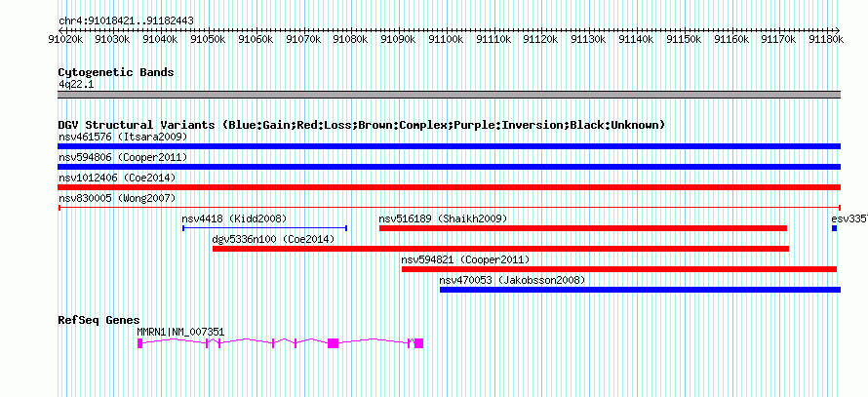Viewport: 868px width, 397px height.
Task: Click the 91120k ruler tick label
Action: pos(541,39)
